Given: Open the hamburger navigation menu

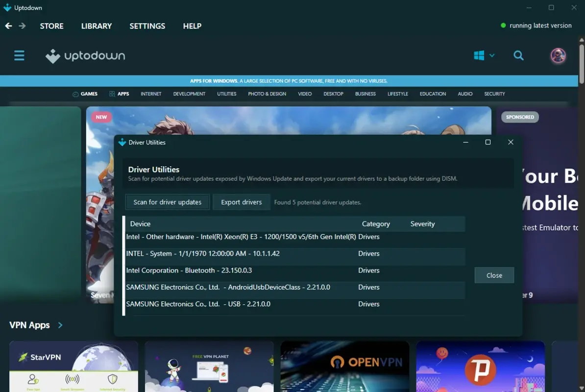Looking at the screenshot, I should 19,55.
